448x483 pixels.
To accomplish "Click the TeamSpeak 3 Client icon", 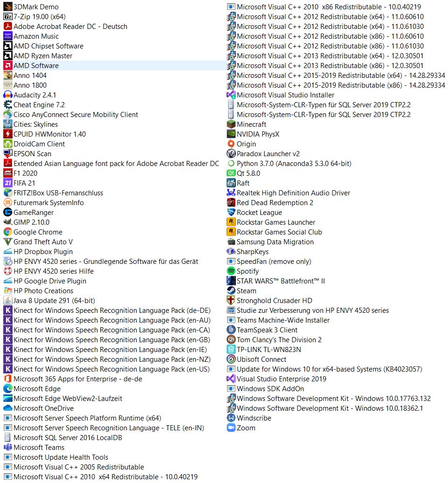I will (231, 330).
